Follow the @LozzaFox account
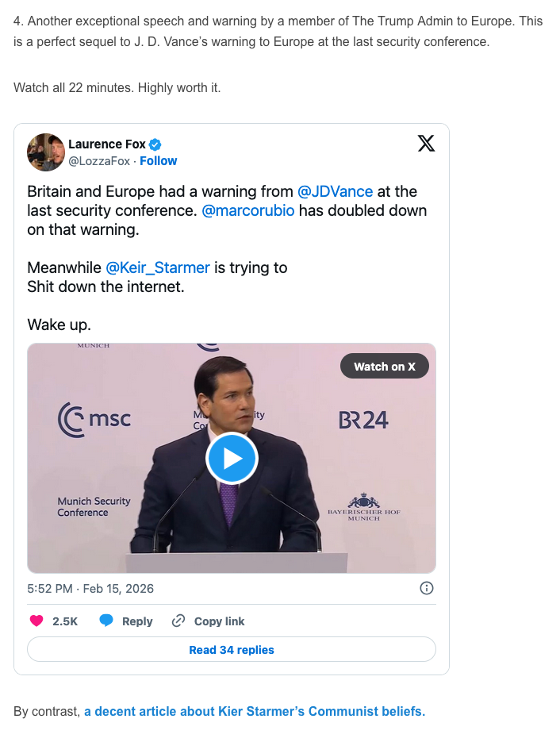The width and height of the screenshot is (560, 738). (159, 161)
